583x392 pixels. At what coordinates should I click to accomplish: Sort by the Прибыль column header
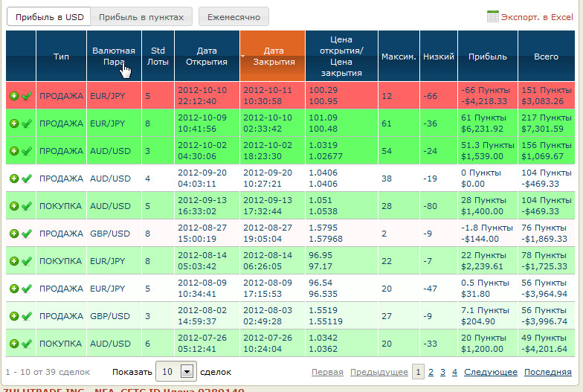pyautogui.click(x=487, y=57)
